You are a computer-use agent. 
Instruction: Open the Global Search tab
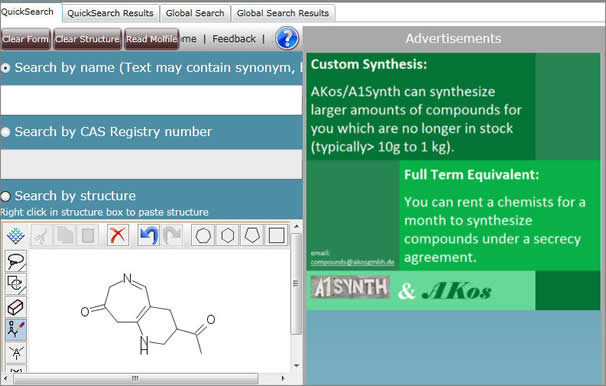pos(195,13)
